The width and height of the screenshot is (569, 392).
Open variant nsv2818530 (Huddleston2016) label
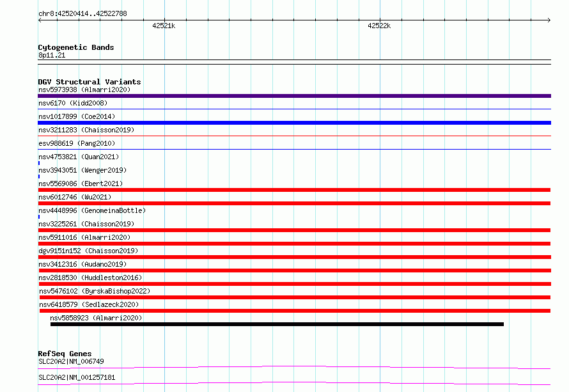tap(90, 278)
